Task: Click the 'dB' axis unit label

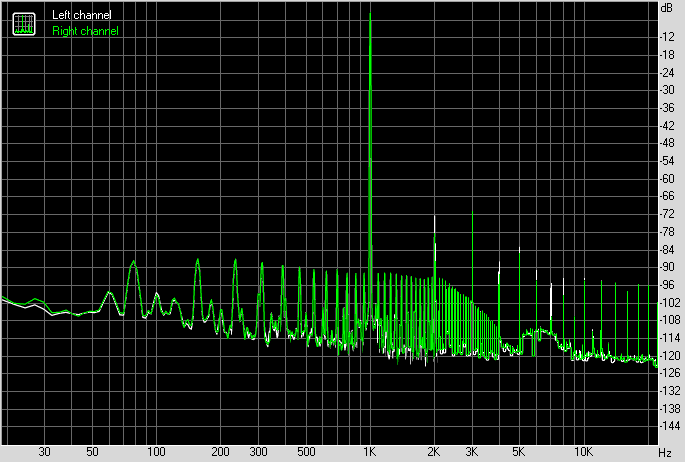Action: (x=667, y=8)
